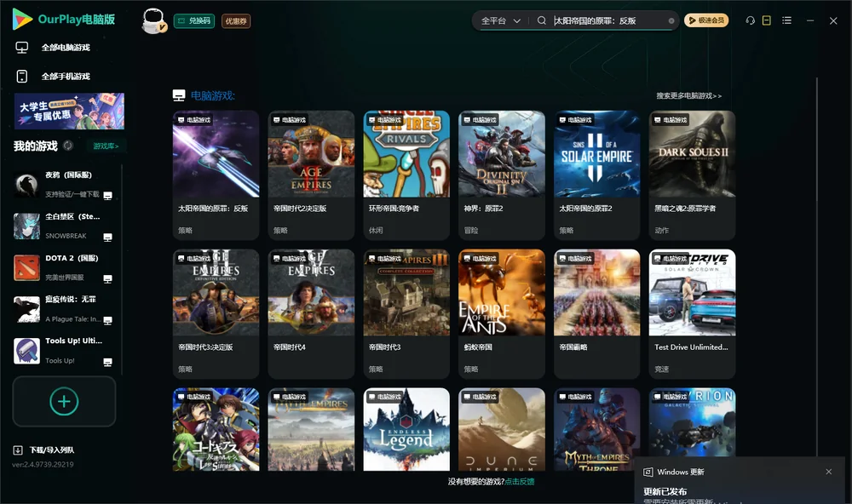This screenshot has height=504, width=852.
Task: Open Dune Imperium game card
Action: (x=502, y=429)
